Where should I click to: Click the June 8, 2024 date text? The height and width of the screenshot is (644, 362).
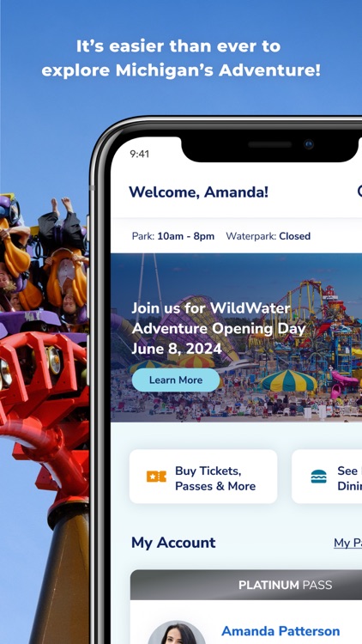pyautogui.click(x=177, y=349)
